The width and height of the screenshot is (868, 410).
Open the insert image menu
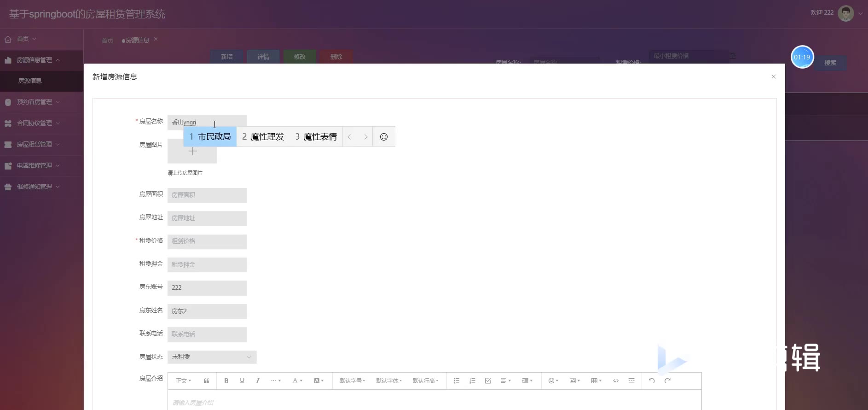[574, 381]
